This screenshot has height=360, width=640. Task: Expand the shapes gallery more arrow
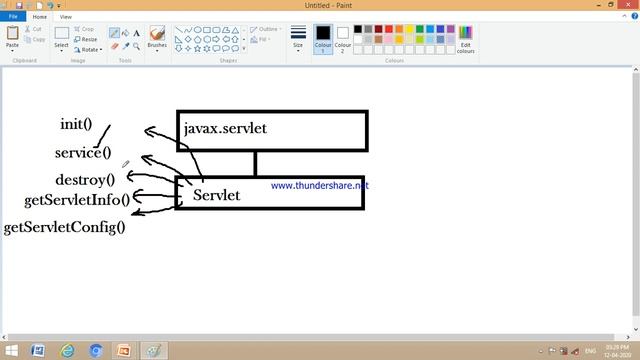pyautogui.click(x=244, y=49)
